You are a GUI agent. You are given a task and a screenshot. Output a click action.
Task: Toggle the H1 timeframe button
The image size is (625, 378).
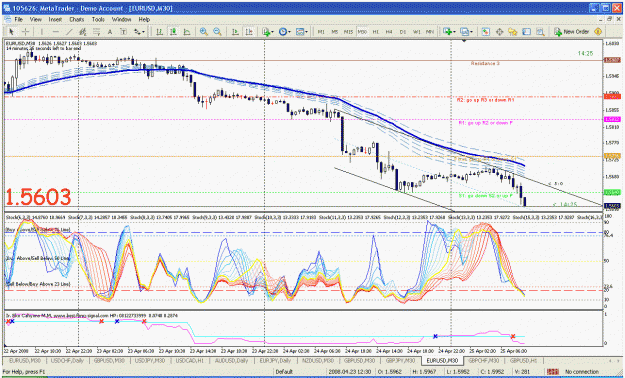(375, 32)
